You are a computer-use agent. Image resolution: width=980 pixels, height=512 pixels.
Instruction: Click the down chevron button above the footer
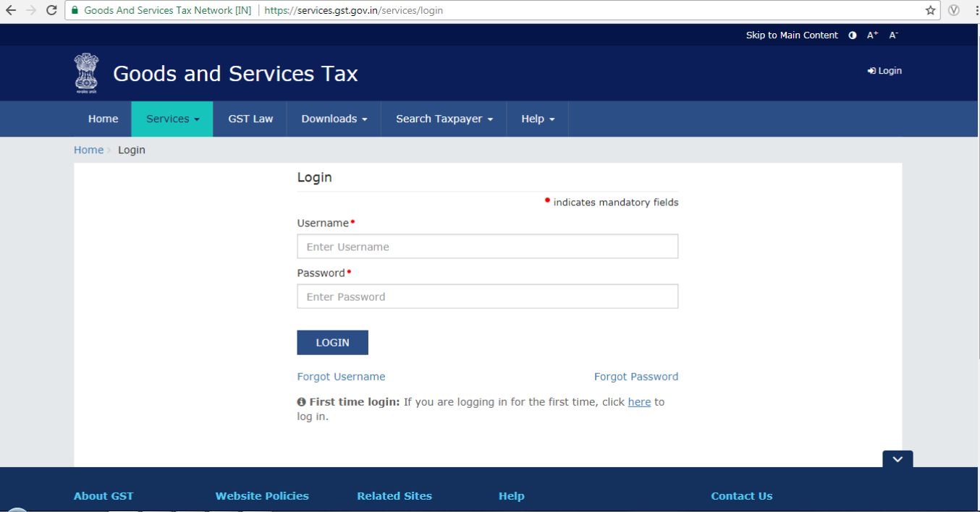[x=897, y=459]
